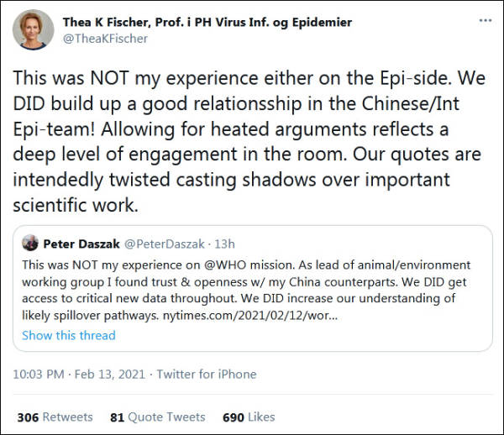Screen dimensions: 504x435
Task: View the 690 Likes list
Action: click(x=249, y=417)
